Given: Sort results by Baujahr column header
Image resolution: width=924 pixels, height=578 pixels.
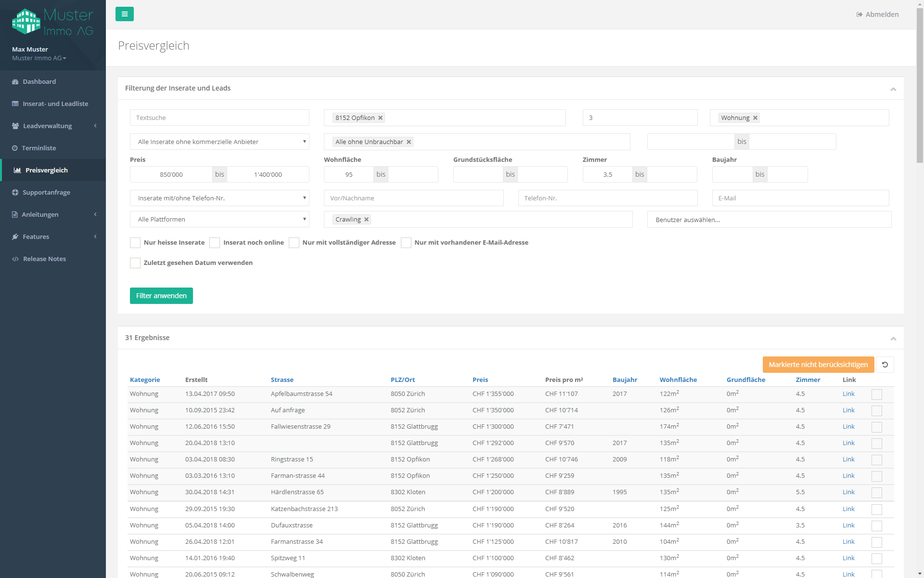Looking at the screenshot, I should (x=625, y=380).
